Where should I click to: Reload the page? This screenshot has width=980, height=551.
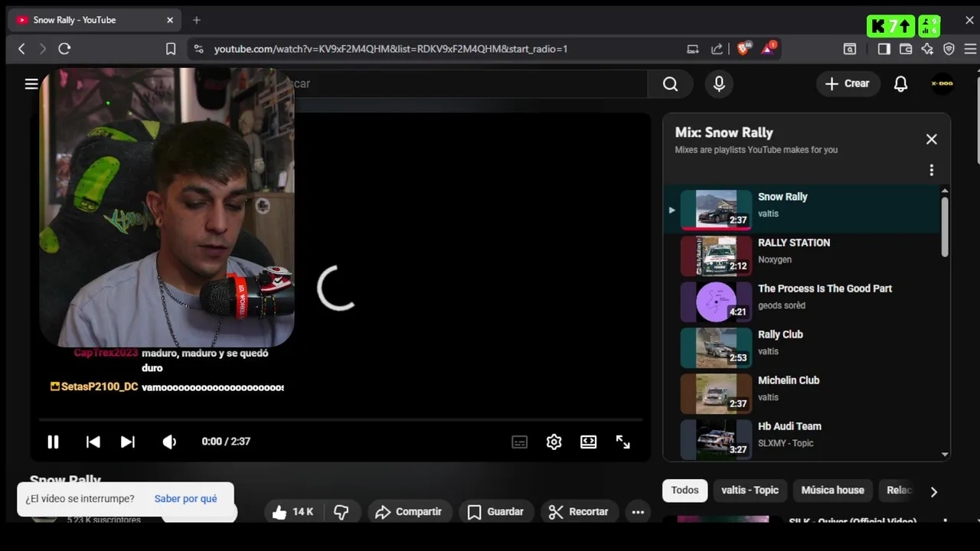click(x=64, y=49)
